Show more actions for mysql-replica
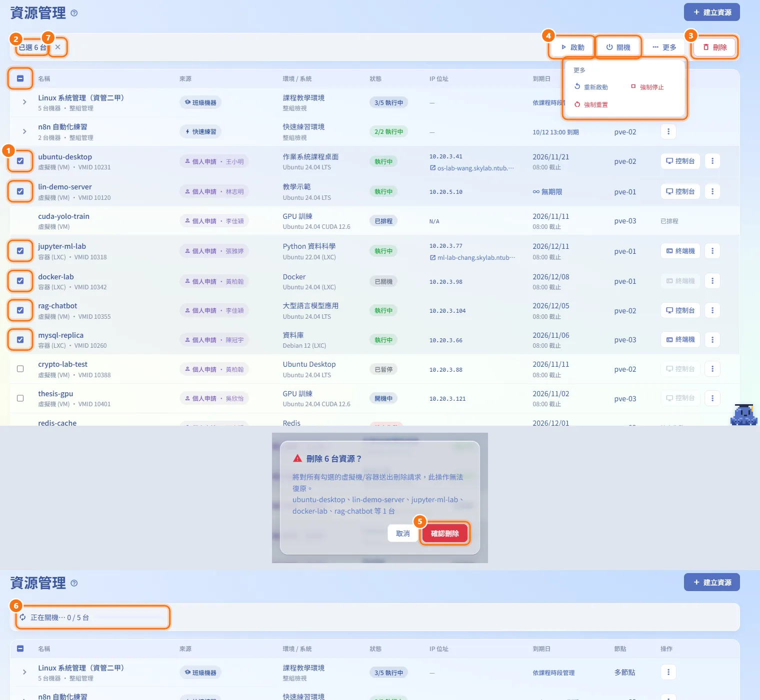 (712, 340)
